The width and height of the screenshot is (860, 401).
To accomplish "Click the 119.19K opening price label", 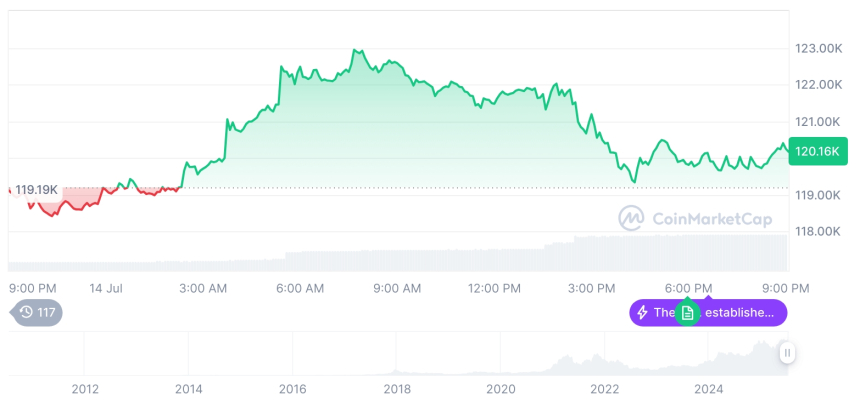I will click(x=36, y=188).
